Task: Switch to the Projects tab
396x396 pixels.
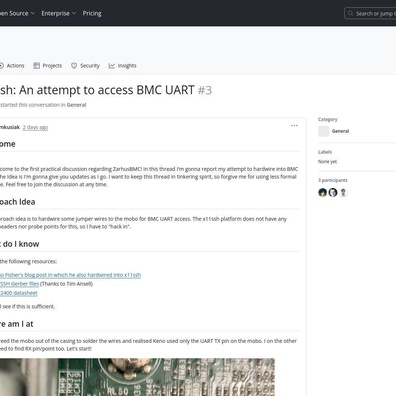Action: point(48,66)
